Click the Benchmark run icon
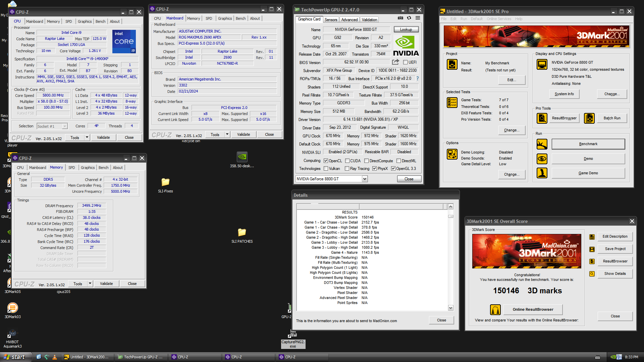 point(542,144)
